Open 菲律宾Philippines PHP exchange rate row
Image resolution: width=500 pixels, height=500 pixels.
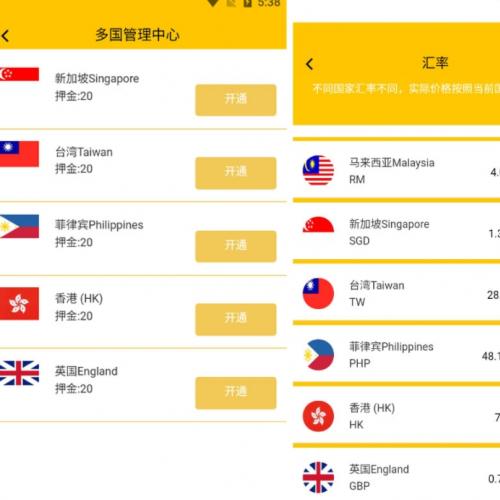pyautogui.click(x=397, y=354)
